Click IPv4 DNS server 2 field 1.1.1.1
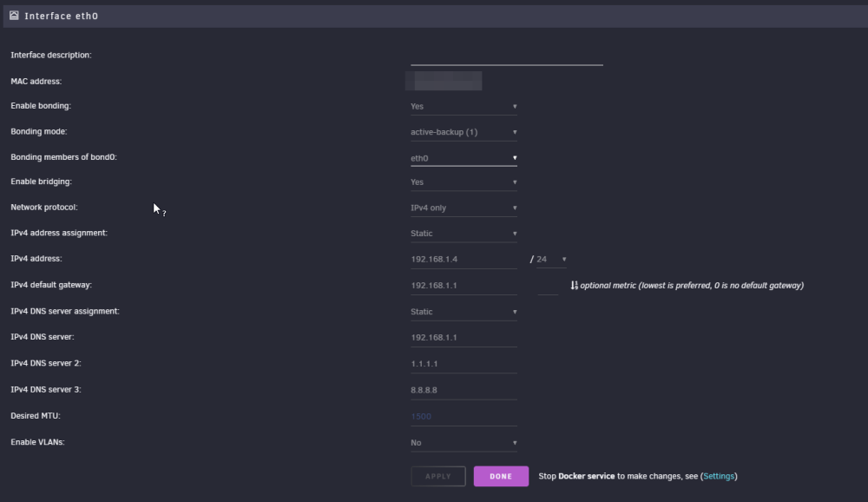The height and width of the screenshot is (502, 868). [464, 364]
